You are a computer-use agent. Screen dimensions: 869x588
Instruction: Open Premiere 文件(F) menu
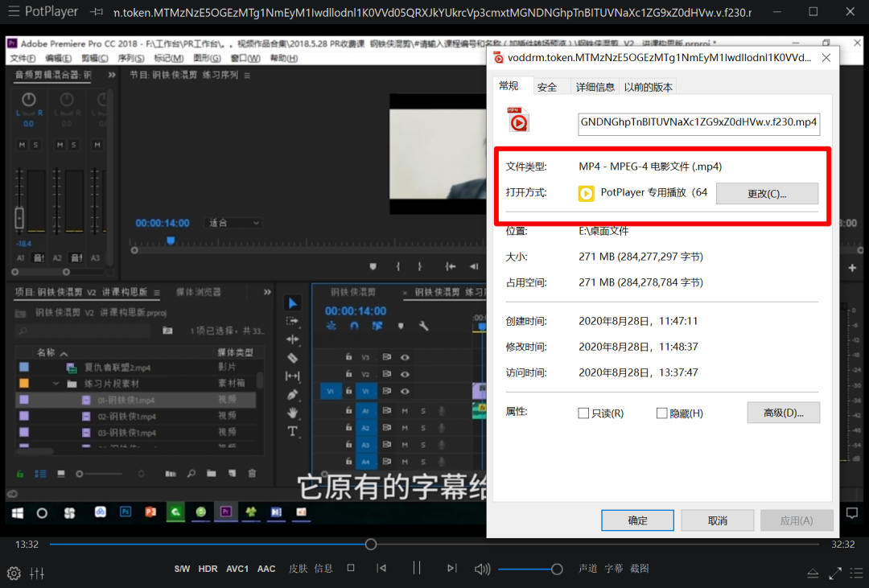pos(23,58)
